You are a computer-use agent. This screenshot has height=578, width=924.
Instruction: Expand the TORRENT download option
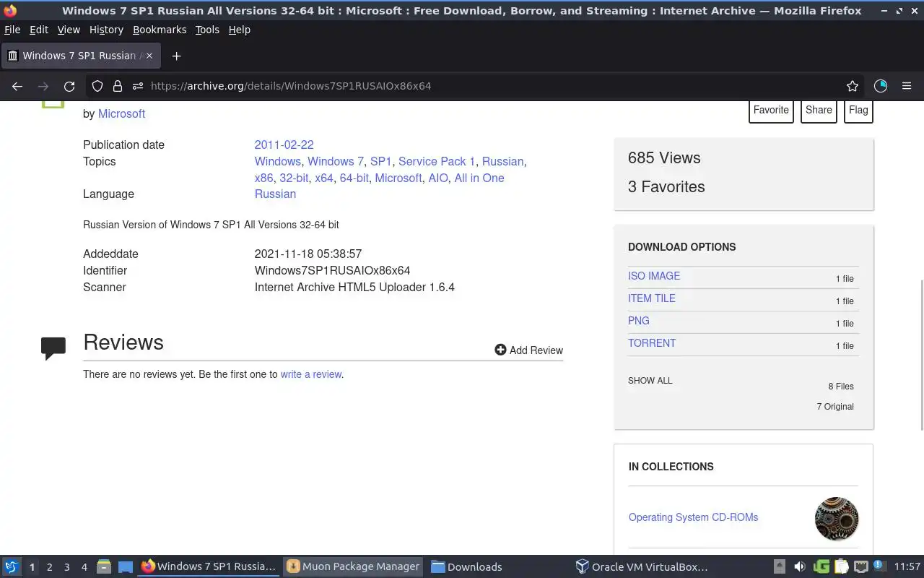click(x=652, y=343)
